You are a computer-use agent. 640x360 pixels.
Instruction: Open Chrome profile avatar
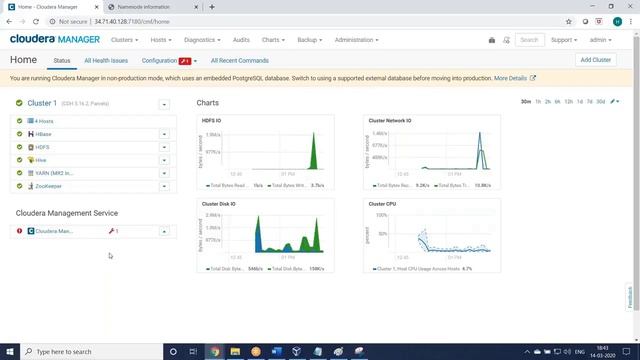coord(617,22)
